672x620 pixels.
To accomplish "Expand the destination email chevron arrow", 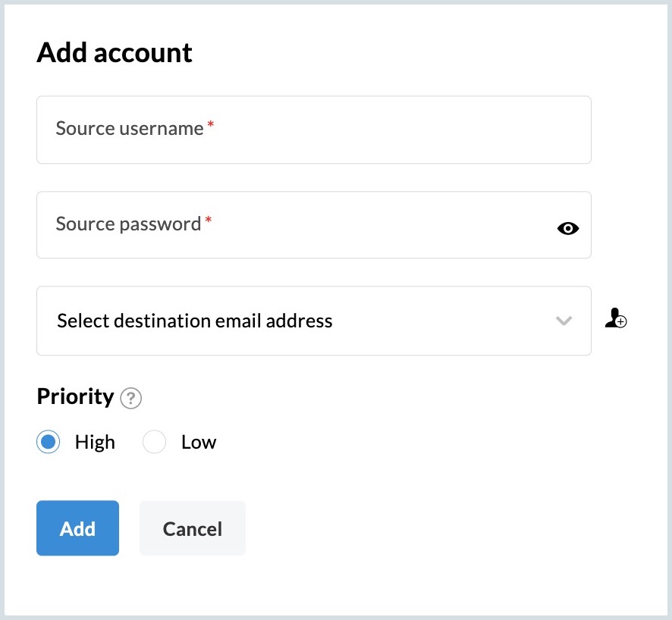I will point(564,321).
